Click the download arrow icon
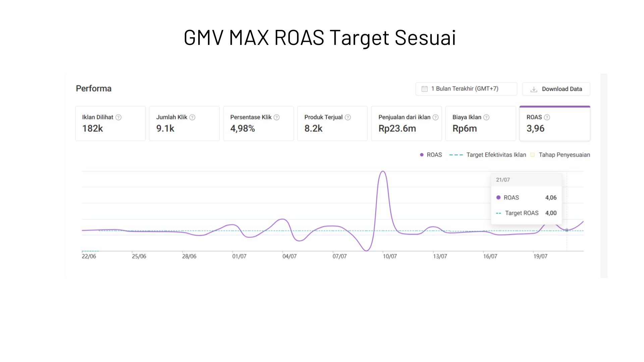The height and width of the screenshot is (362, 644). tap(534, 89)
